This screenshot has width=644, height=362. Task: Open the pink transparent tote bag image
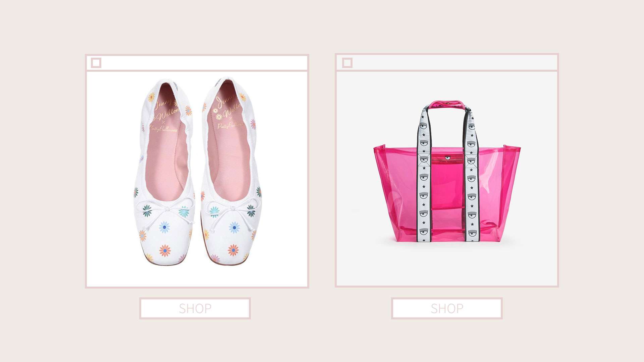[447, 171]
